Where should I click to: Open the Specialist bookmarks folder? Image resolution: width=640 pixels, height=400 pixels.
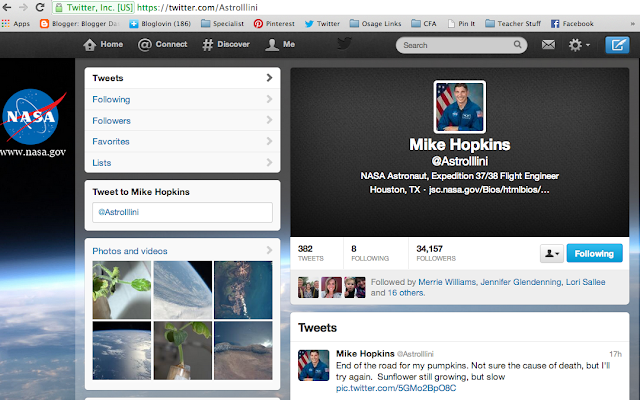click(x=222, y=24)
